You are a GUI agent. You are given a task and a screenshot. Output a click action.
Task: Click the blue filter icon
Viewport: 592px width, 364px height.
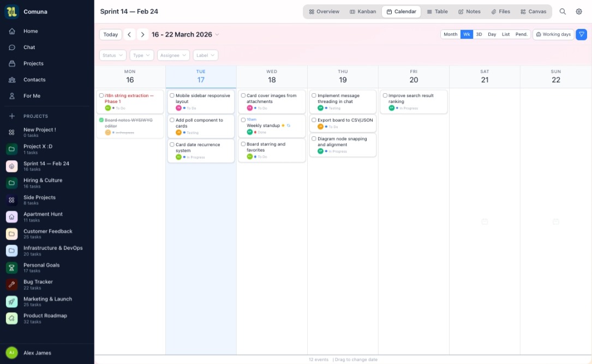tap(582, 34)
